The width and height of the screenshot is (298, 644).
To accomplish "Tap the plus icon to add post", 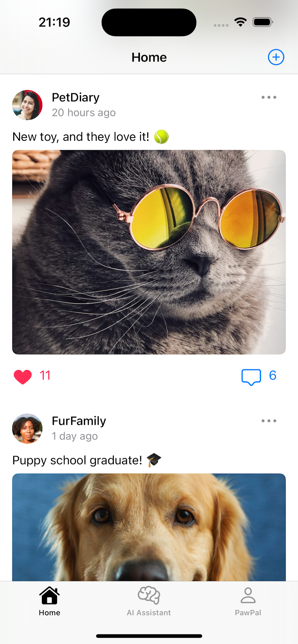I will tap(276, 57).
